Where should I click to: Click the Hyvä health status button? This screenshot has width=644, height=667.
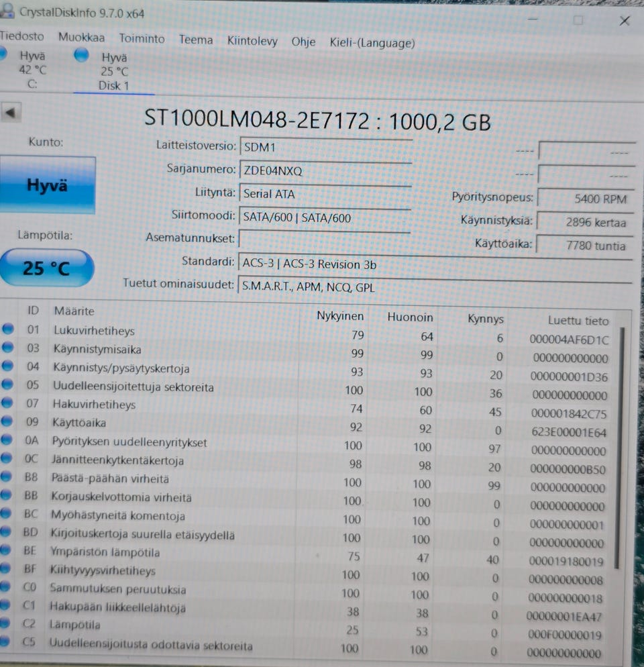pyautogui.click(x=47, y=185)
